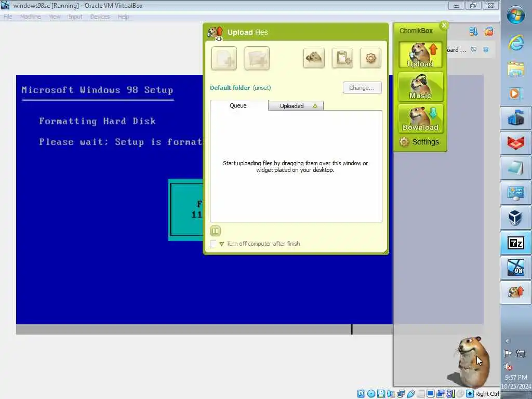Click the audio status icon in VirtualBox

point(391,394)
